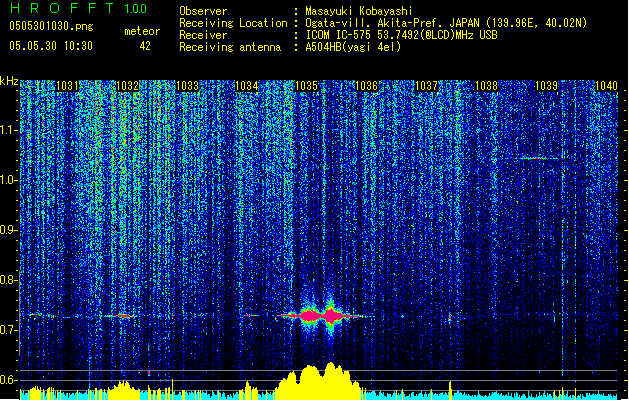Select the meteor count value 42
The width and height of the screenshot is (629, 400).
(145, 46)
